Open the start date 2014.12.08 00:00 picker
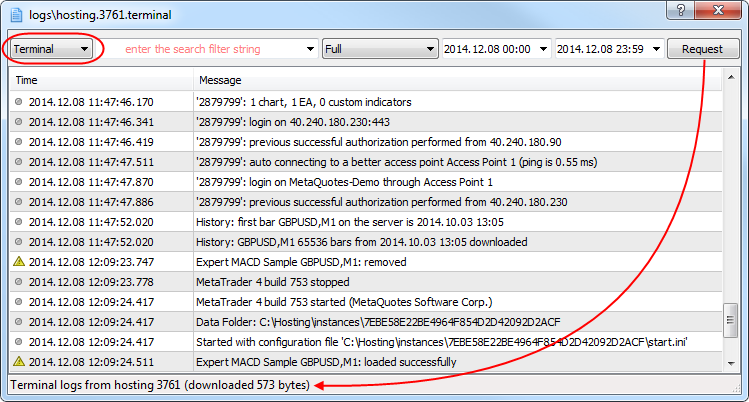Screen dimensions: 749x402 543,49
